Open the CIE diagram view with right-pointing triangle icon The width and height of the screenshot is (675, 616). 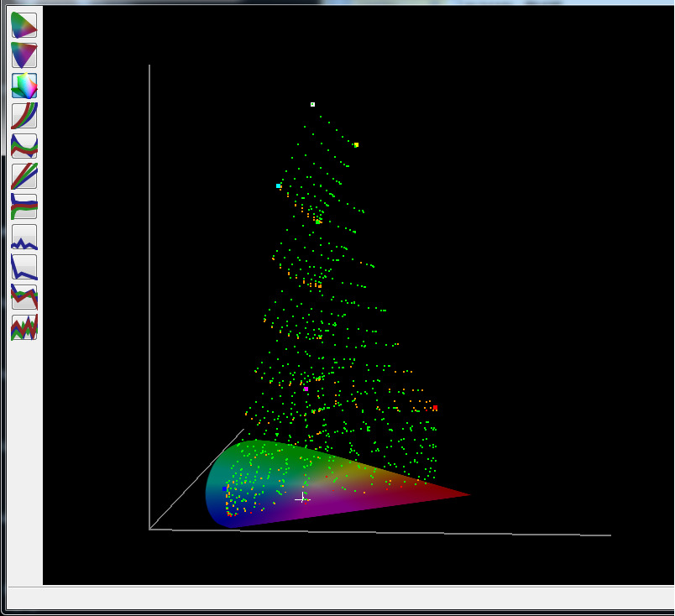24,25
